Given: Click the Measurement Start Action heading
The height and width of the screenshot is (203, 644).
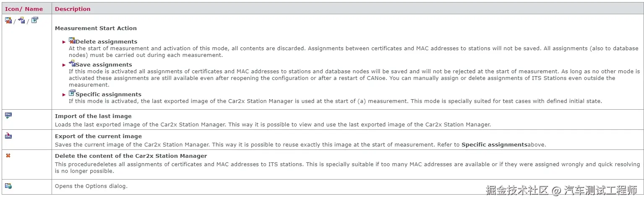Looking at the screenshot, I should pyautogui.click(x=96, y=28).
